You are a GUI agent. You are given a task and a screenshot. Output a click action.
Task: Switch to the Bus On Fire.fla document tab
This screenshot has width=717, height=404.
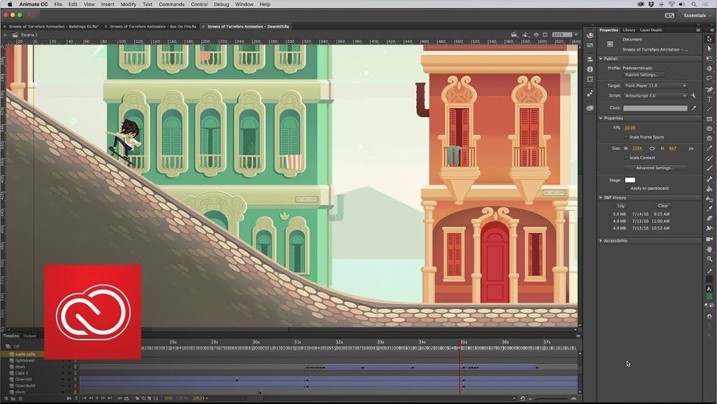(x=153, y=27)
